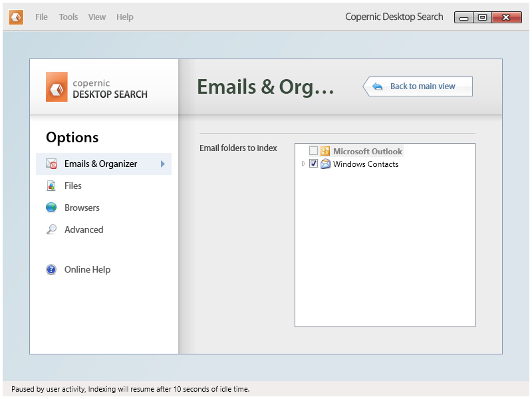Click the 'Email folders to index' label

pos(238,148)
